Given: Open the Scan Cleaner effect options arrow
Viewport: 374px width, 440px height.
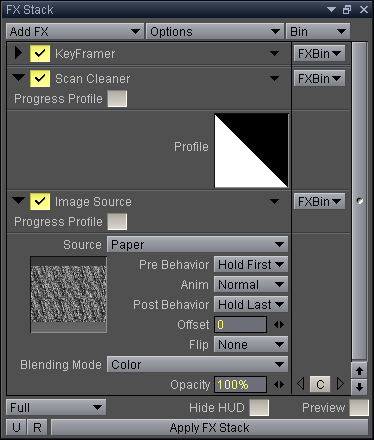Looking at the screenshot, I should pyautogui.click(x=274, y=78).
